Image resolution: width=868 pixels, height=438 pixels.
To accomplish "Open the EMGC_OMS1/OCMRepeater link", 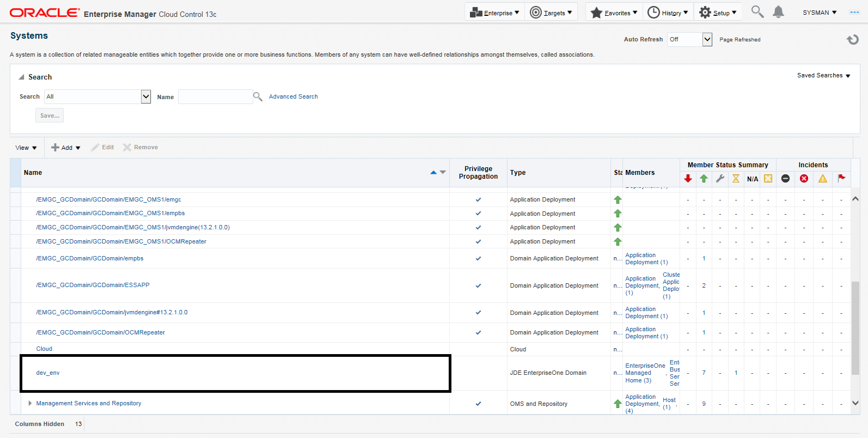I will [x=121, y=241].
